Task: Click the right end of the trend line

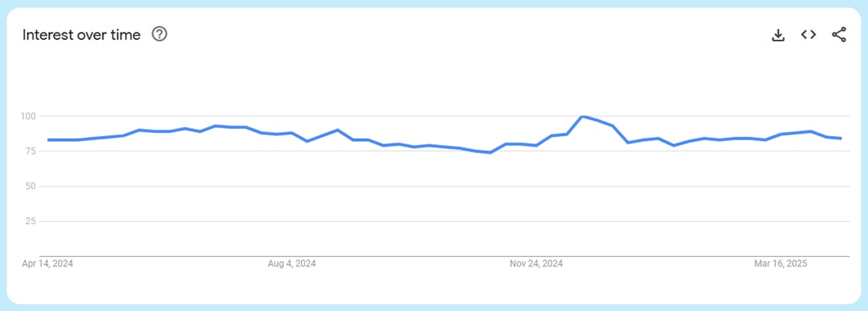Action: tap(841, 138)
